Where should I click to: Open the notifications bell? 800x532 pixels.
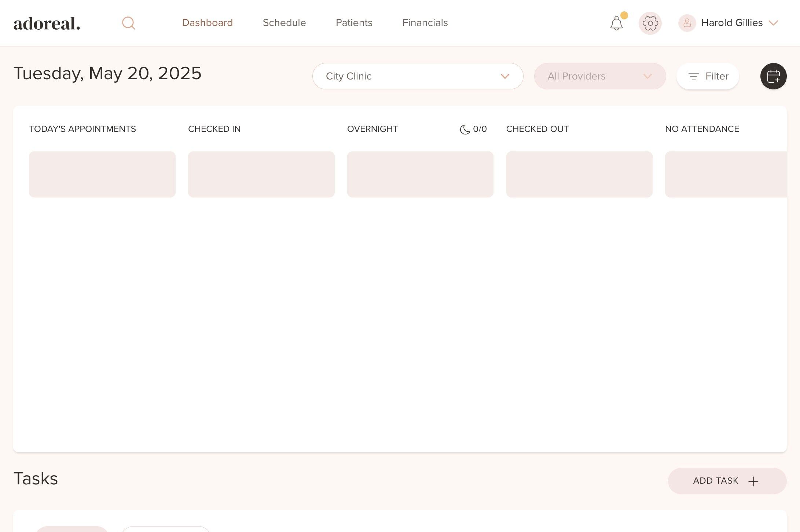(616, 23)
